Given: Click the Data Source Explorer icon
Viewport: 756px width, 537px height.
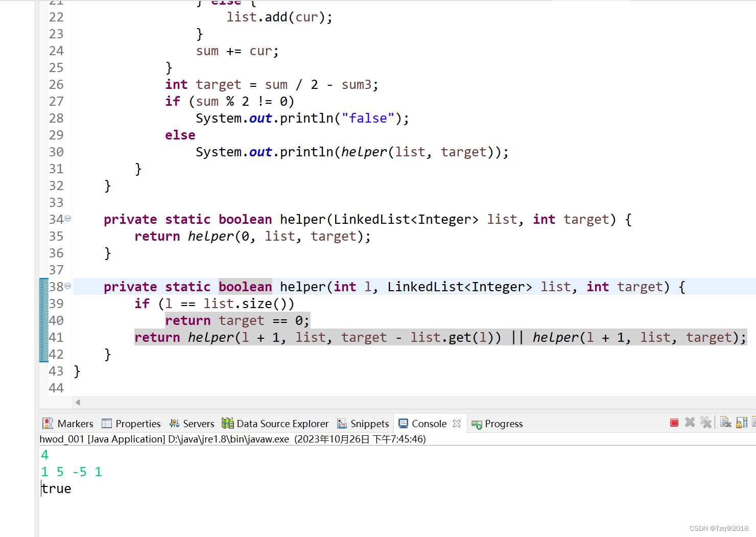Looking at the screenshot, I should coord(228,423).
